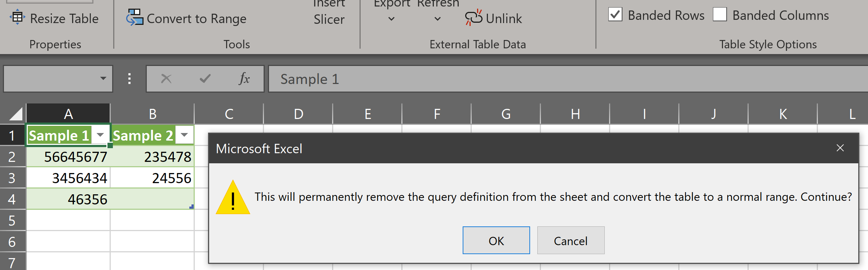Expand the Refresh dropdown chevron

437,19
